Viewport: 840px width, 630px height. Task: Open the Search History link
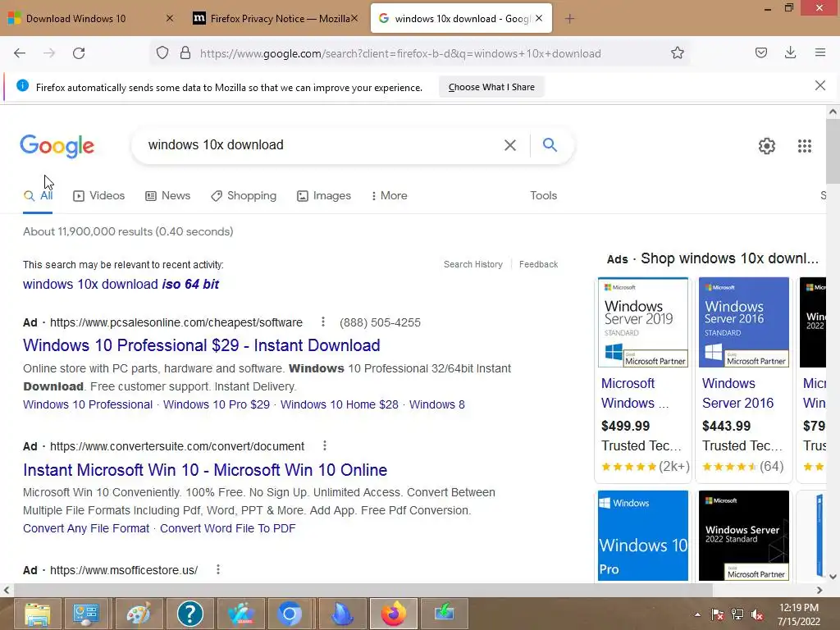click(473, 264)
